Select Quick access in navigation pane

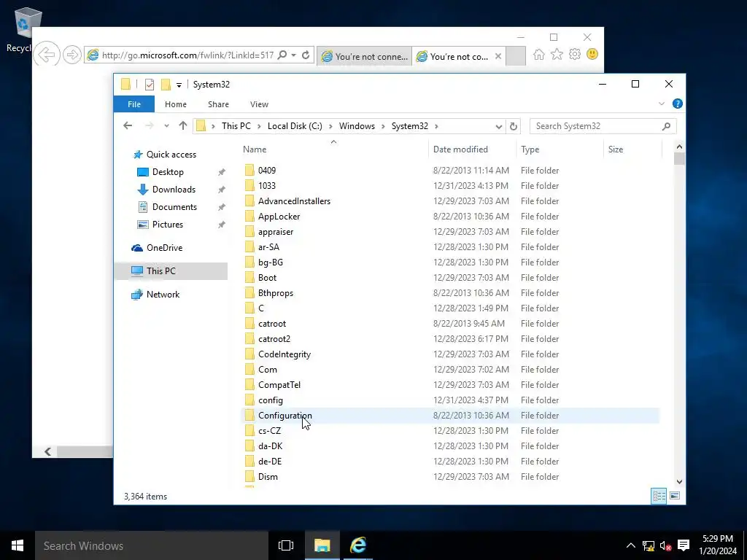[171, 155]
